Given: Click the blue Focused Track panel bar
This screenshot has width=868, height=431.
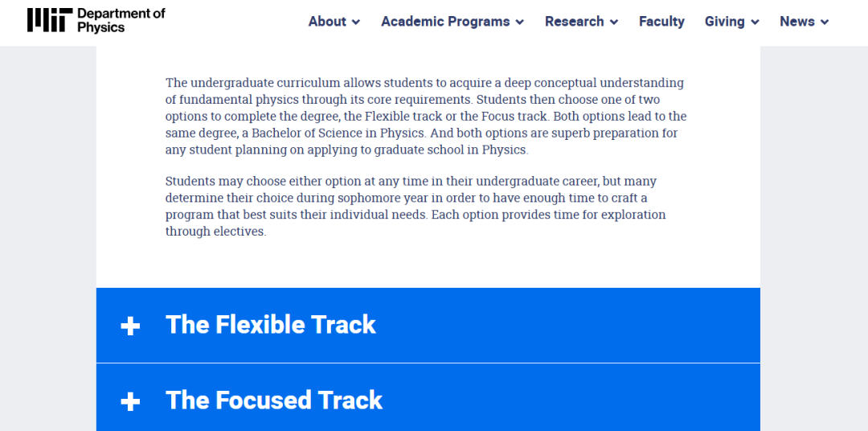Looking at the screenshot, I should (x=428, y=398).
